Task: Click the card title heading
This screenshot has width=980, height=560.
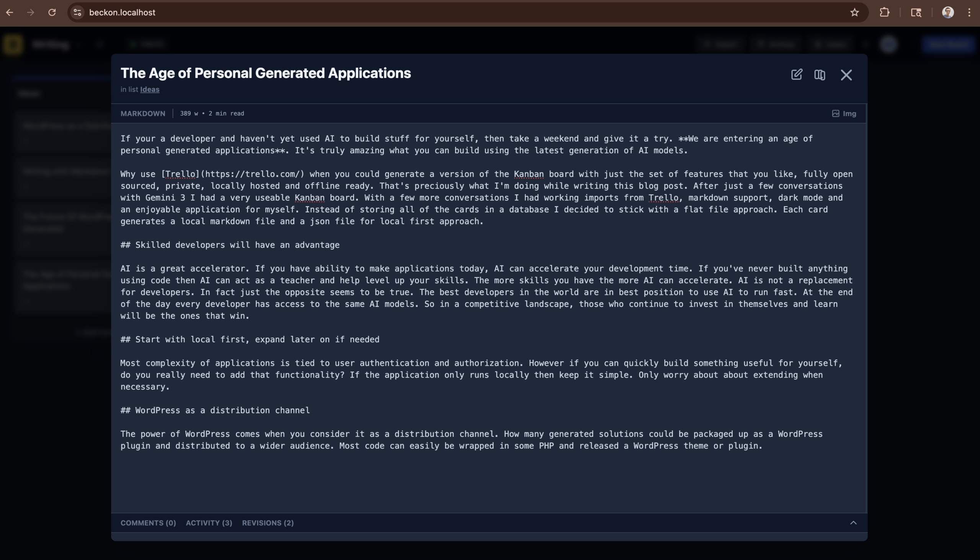Action: [x=266, y=73]
